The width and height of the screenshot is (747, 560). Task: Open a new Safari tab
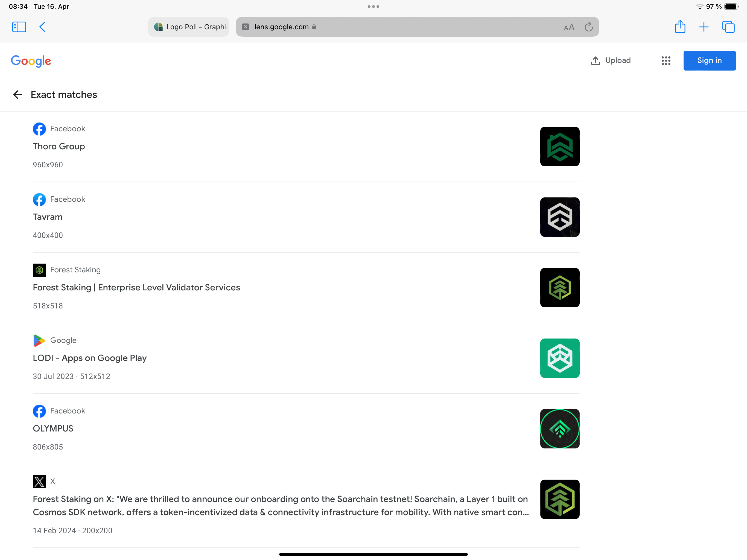[704, 27]
